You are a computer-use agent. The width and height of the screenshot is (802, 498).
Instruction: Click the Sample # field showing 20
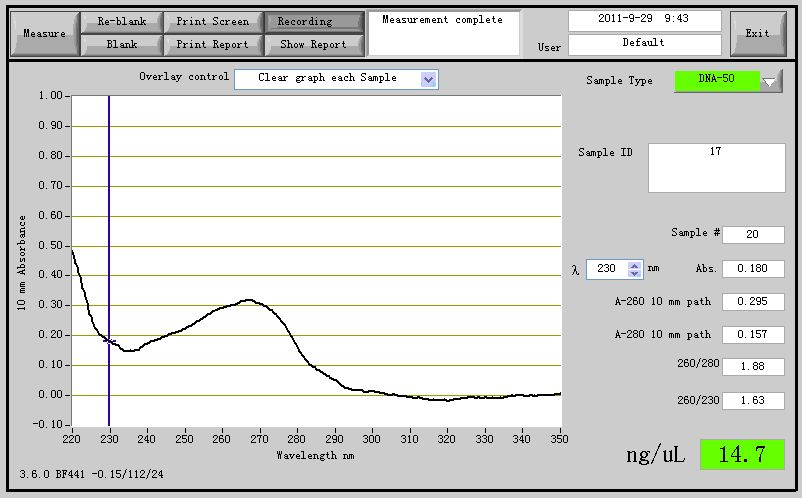coord(753,235)
